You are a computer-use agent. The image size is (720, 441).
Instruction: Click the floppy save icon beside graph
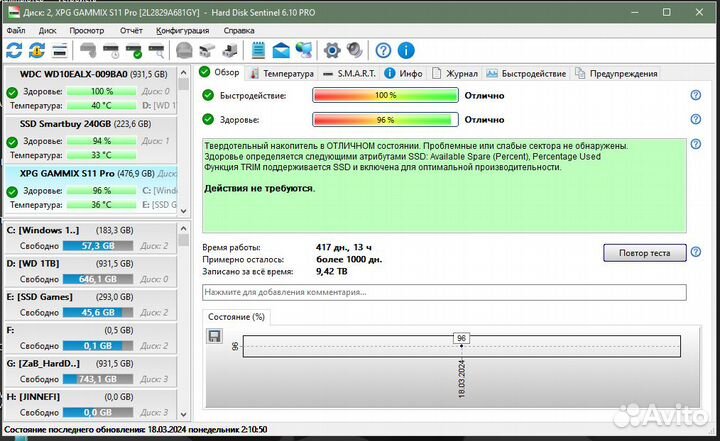[x=214, y=336]
